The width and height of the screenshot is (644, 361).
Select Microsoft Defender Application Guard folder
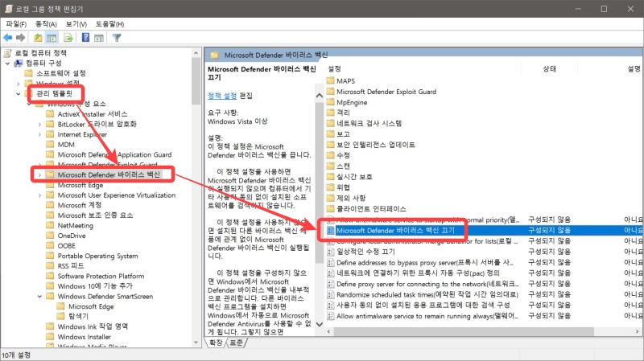tap(114, 154)
